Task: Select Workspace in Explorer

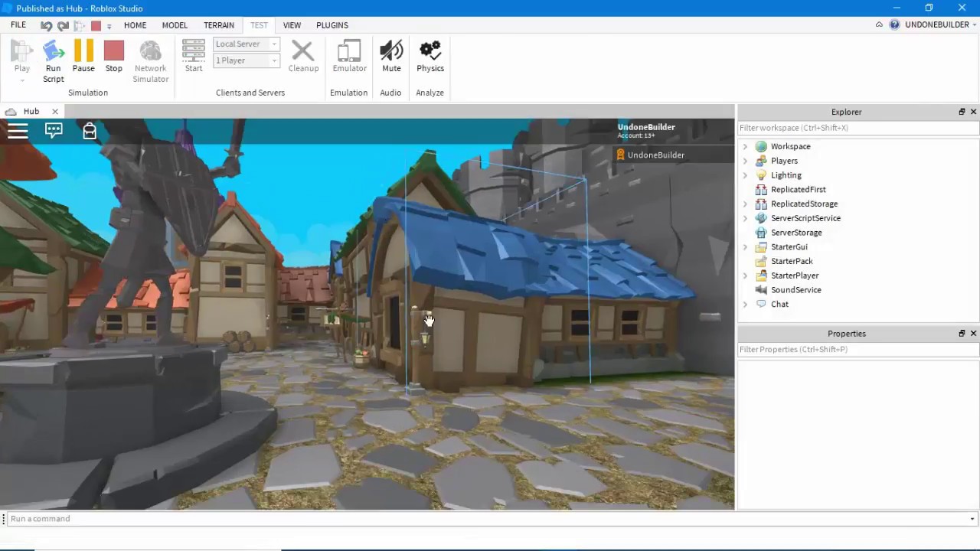Action: 790,146
